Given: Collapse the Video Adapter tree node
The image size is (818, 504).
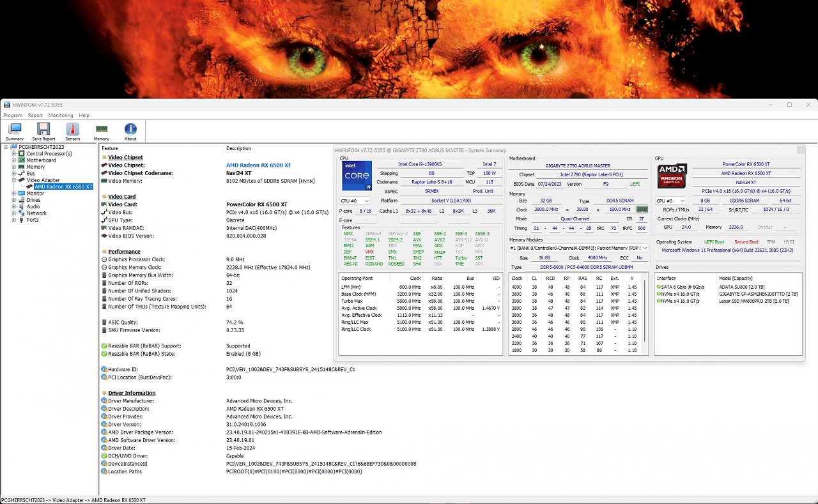Looking at the screenshot, I should point(14,180).
